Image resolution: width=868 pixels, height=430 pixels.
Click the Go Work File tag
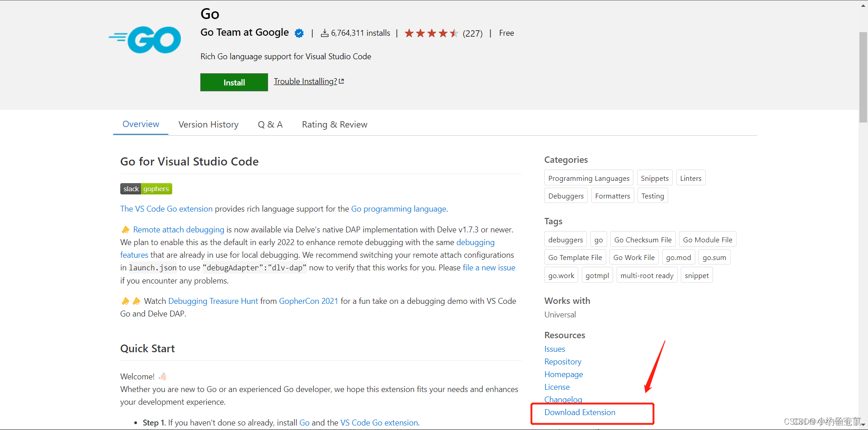[x=634, y=257]
